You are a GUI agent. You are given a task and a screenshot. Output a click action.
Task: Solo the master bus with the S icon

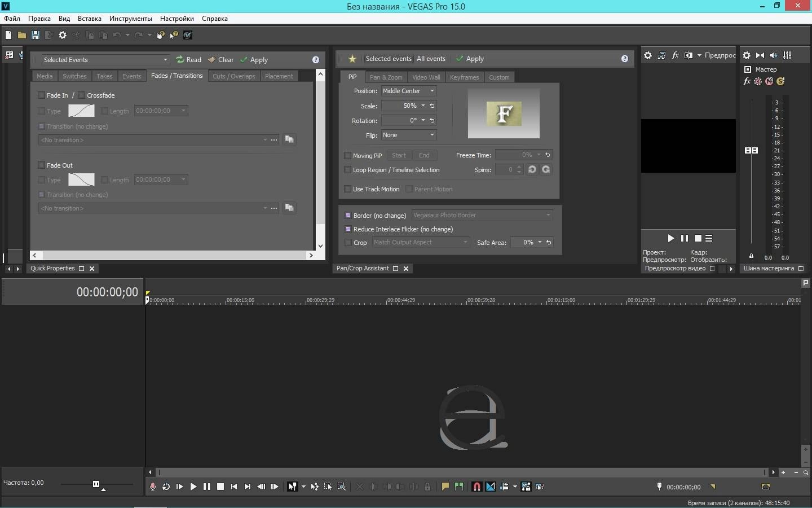point(780,81)
